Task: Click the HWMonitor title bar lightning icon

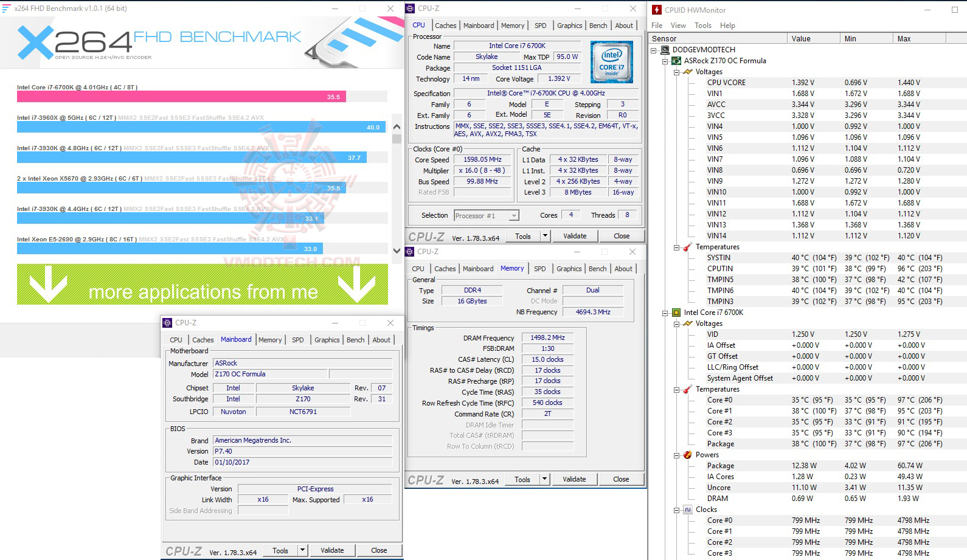Action: click(657, 10)
